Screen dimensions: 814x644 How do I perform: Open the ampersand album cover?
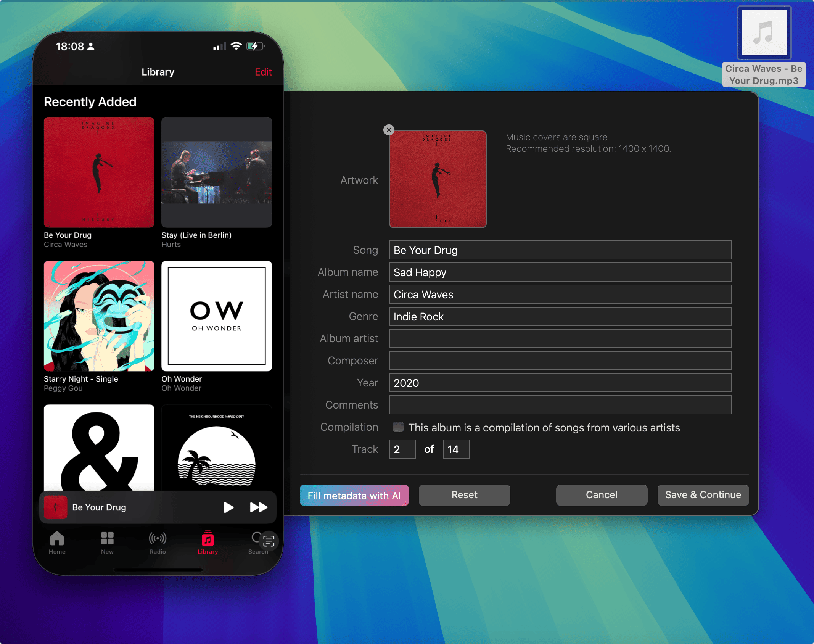(99, 448)
